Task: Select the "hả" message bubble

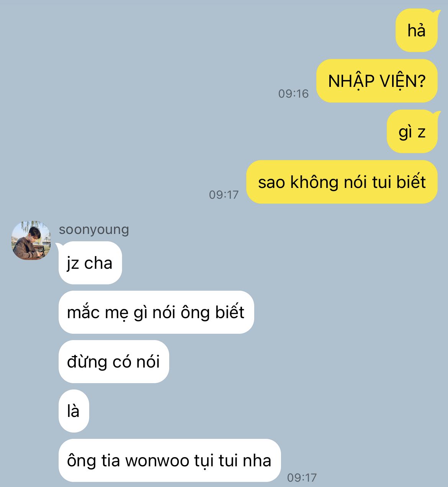Action: tap(416, 30)
